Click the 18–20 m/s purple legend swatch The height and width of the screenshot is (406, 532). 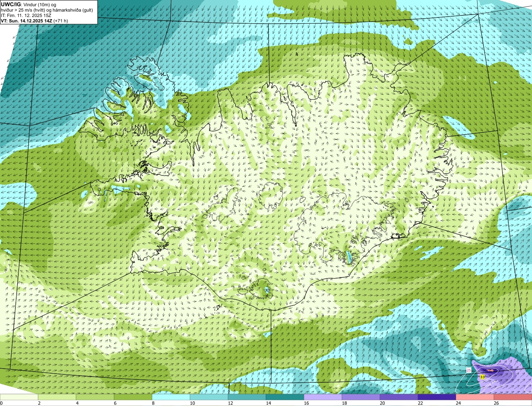click(x=361, y=397)
